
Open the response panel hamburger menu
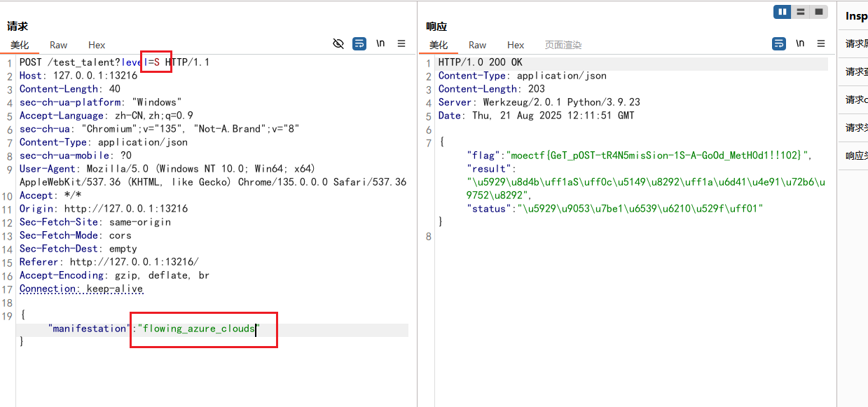(x=821, y=43)
